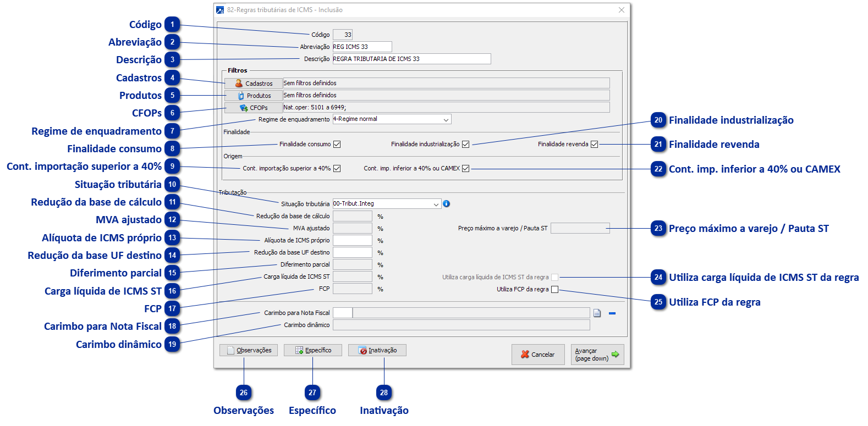The image size is (868, 426).
Task: Open the Produtos filter
Action: tap(254, 96)
